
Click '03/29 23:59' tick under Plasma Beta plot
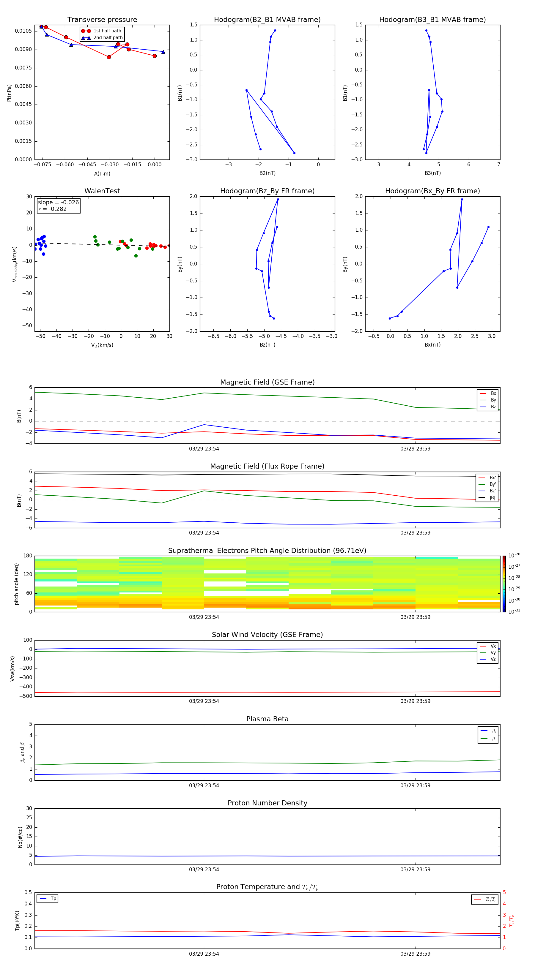click(416, 785)
